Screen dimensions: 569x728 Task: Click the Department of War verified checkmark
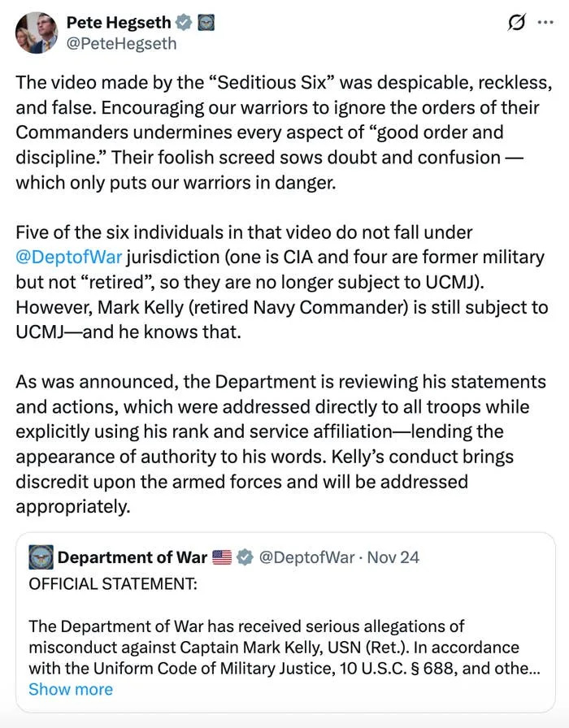click(244, 557)
